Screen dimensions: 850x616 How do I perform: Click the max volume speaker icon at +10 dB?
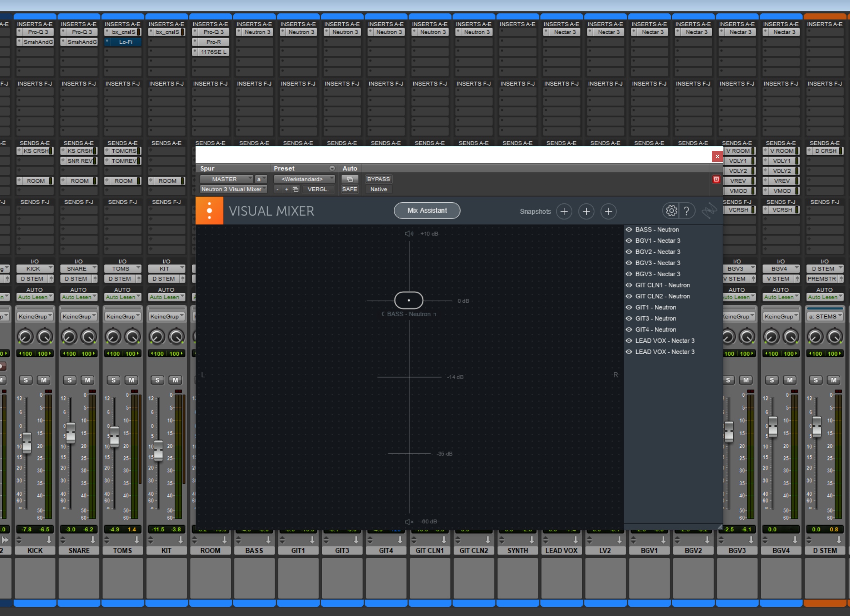click(x=409, y=234)
